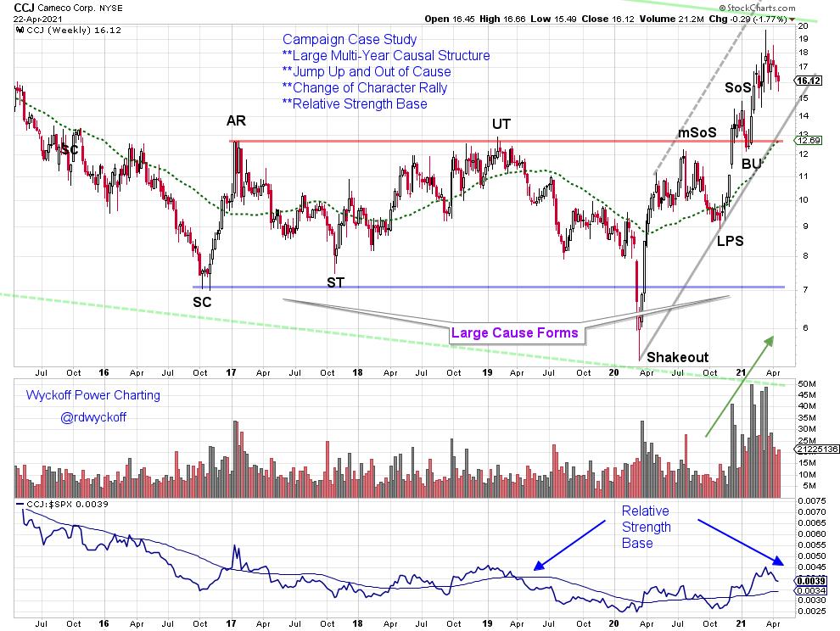Click the 0.0039 relative strength value tag

[809, 582]
